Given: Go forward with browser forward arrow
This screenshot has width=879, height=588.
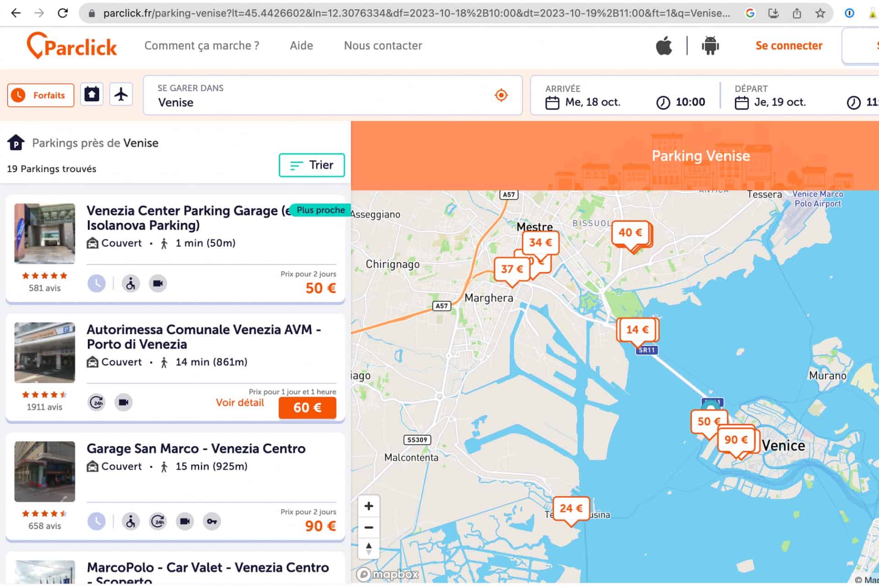Looking at the screenshot, I should [39, 13].
